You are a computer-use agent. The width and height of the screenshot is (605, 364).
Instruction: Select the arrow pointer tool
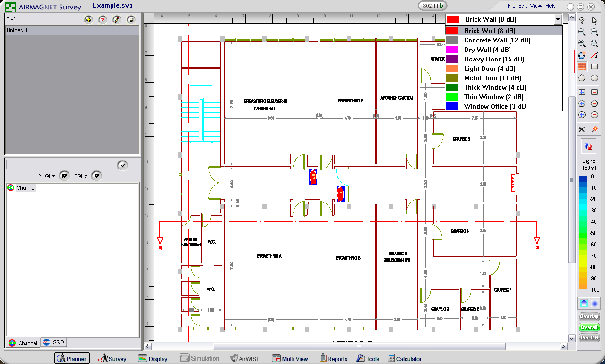[595, 20]
